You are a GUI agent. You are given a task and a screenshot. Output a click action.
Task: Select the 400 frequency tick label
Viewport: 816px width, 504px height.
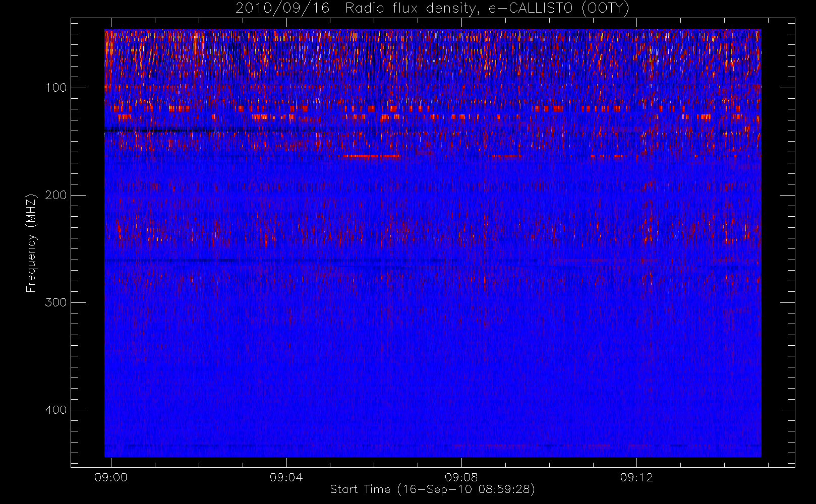click(56, 410)
